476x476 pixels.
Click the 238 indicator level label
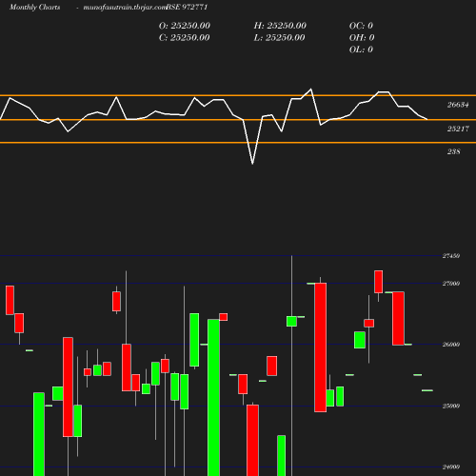(x=453, y=151)
